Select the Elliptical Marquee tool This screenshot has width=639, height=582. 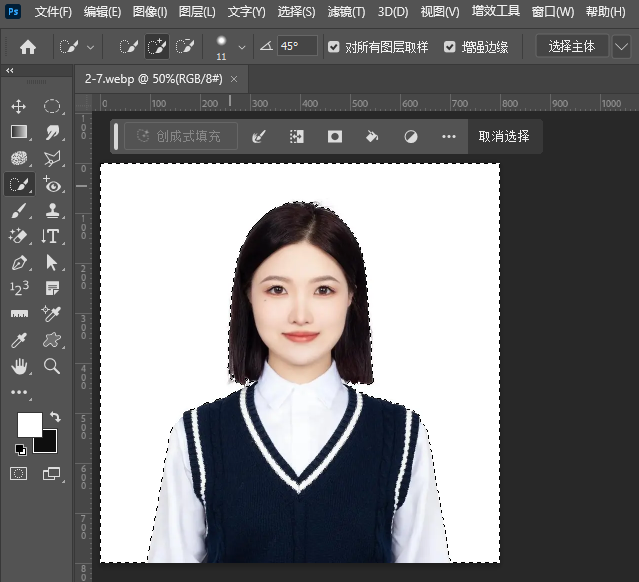[x=52, y=106]
